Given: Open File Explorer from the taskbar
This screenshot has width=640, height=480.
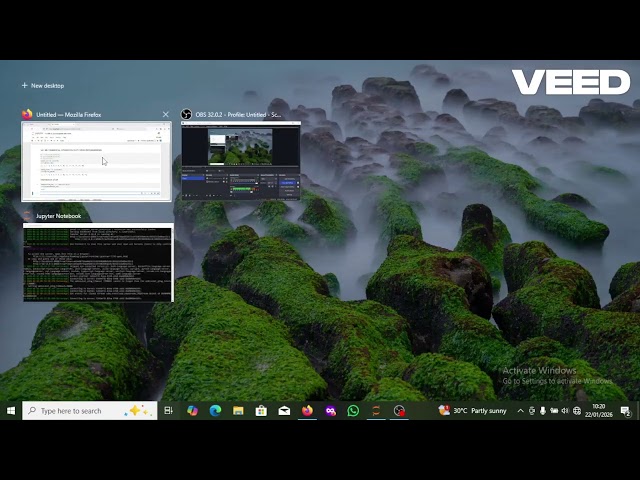Looking at the screenshot, I should click(x=238, y=411).
